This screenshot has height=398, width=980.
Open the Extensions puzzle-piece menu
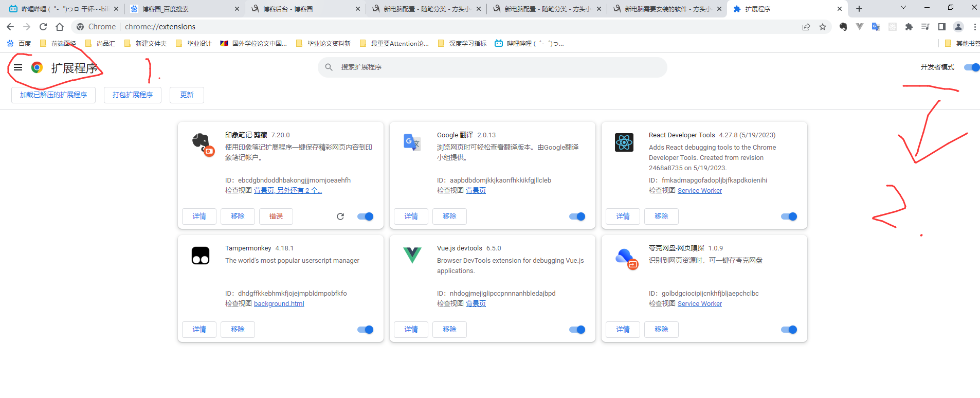pyautogui.click(x=909, y=27)
